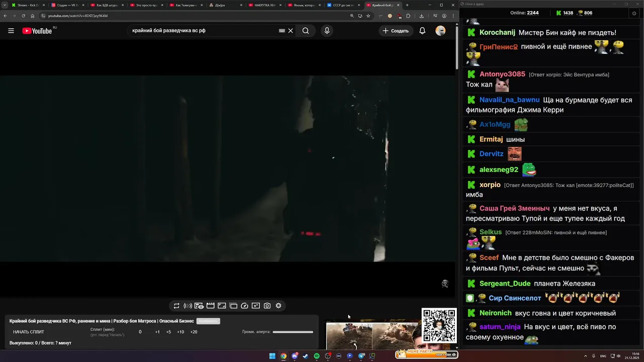Toggle cinema mode clapperboard icon

point(210,306)
